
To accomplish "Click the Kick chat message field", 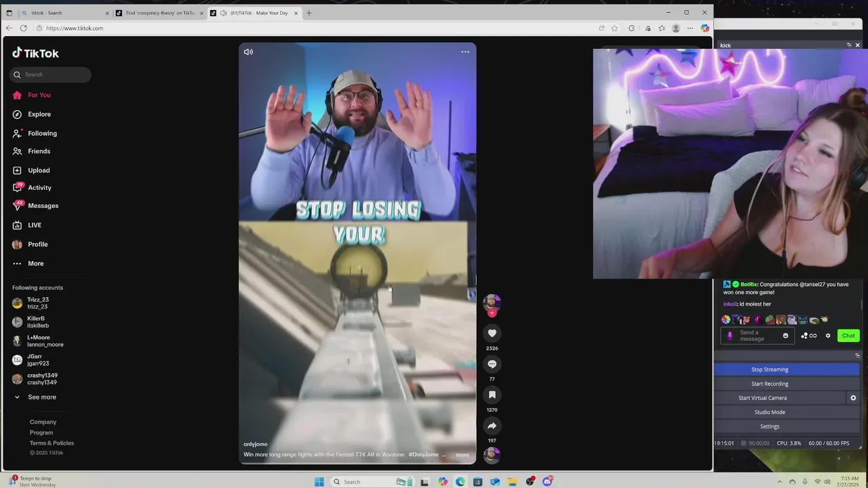I will pos(758,335).
